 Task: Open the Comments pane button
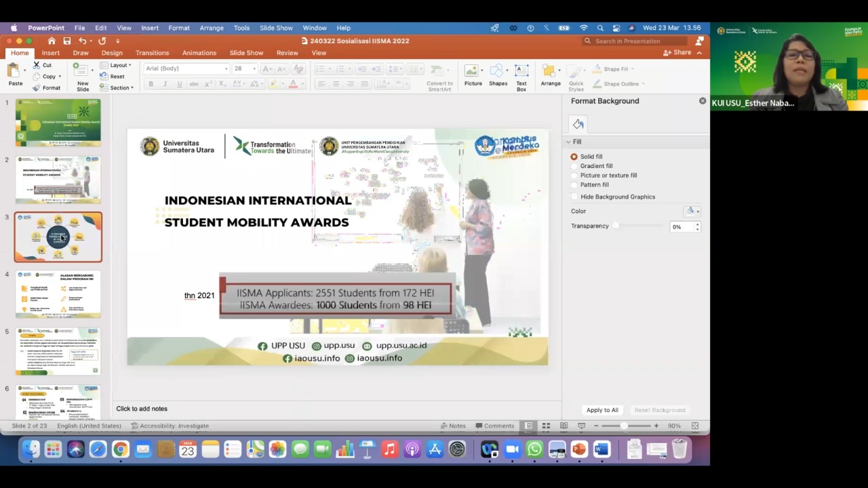(494, 426)
